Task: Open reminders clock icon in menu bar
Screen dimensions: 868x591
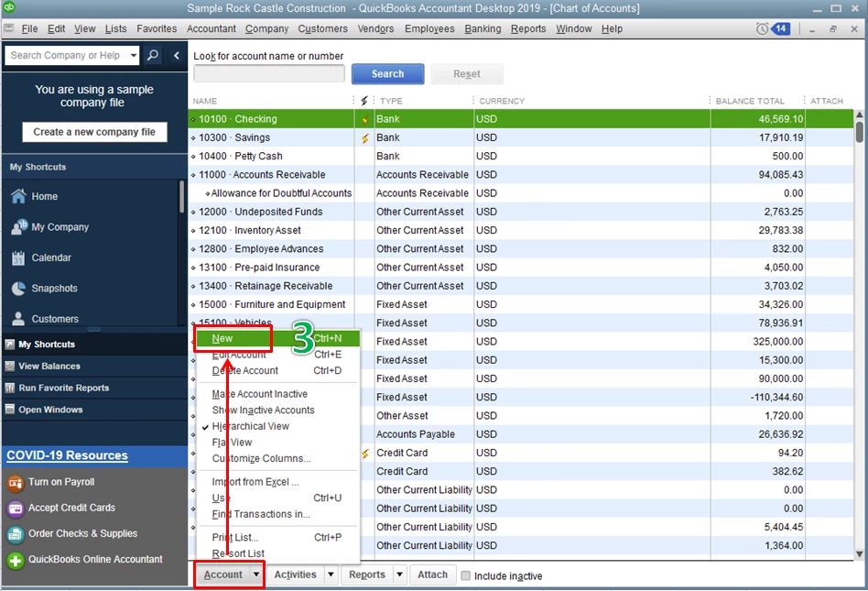Action: (x=763, y=28)
